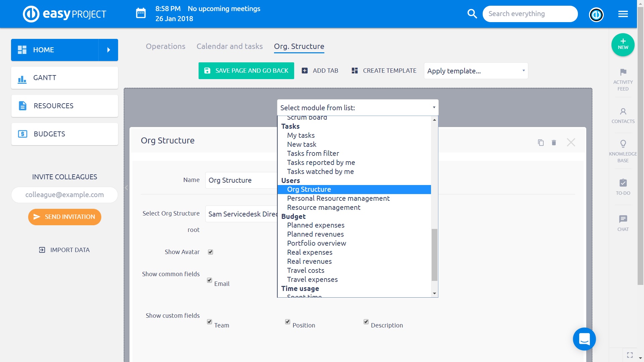Open the To-Do checklist icon
The height and width of the screenshot is (362, 644).
tap(623, 183)
